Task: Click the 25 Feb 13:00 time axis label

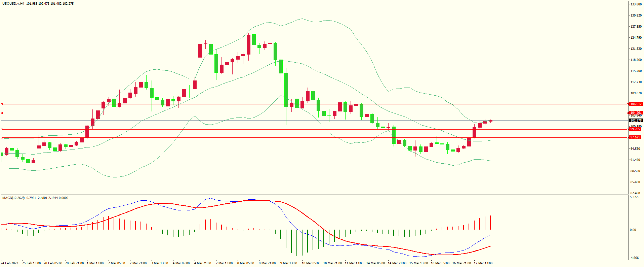Action: 31,263
